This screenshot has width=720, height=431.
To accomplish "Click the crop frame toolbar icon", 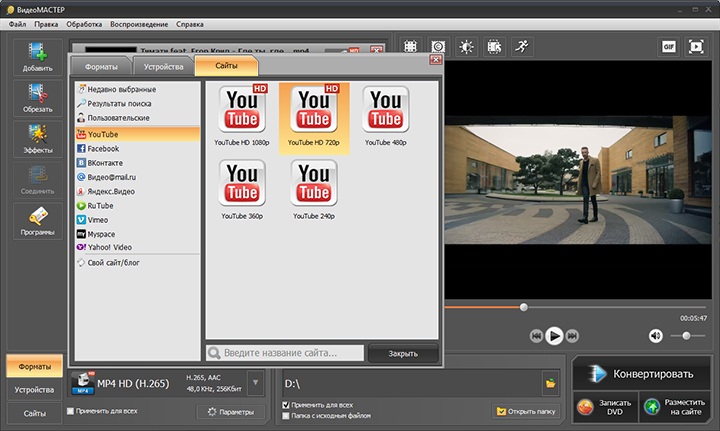I will pyautogui.click(x=411, y=46).
